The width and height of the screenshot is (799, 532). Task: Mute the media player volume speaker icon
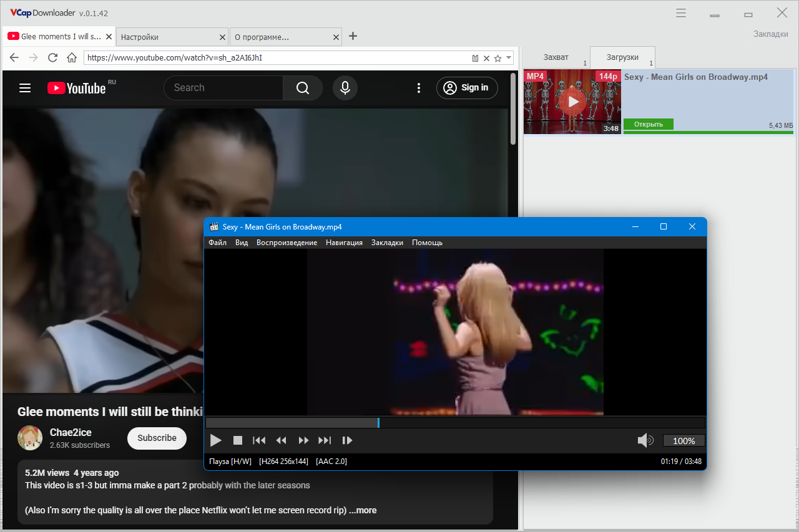pyautogui.click(x=645, y=441)
